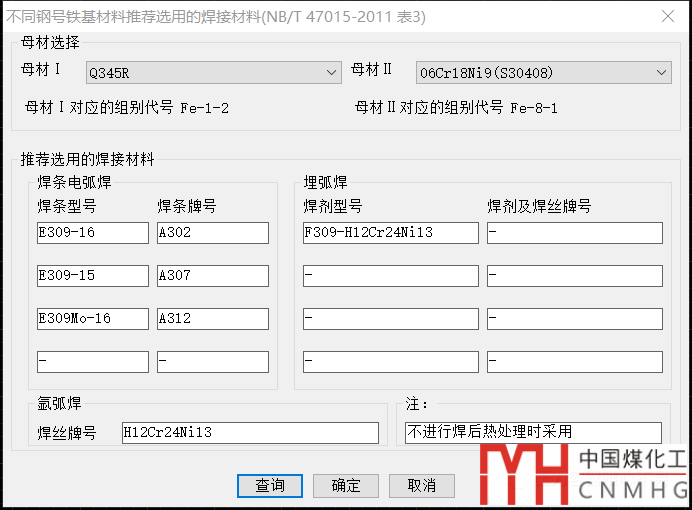This screenshot has height=510, width=692.
Task: Click the last row 焊剂及焊丝牌号 field
Action: (x=575, y=362)
